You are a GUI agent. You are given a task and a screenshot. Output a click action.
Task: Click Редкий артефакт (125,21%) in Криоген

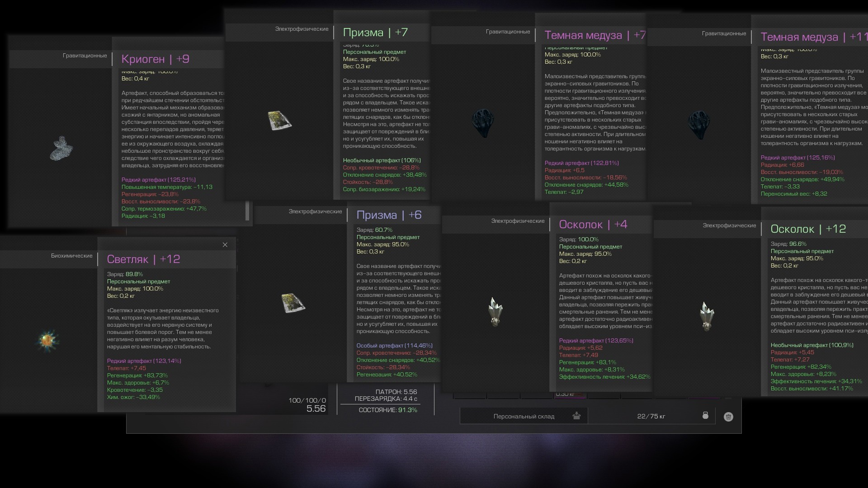click(159, 180)
